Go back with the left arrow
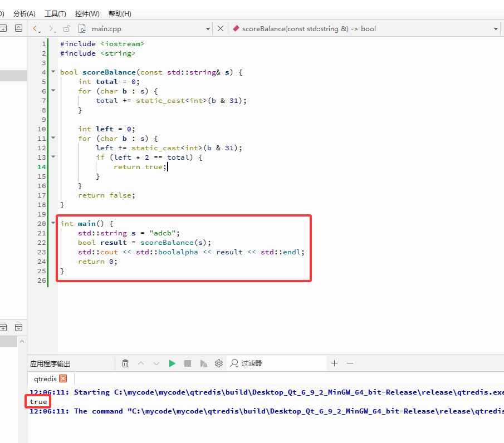 pos(36,29)
